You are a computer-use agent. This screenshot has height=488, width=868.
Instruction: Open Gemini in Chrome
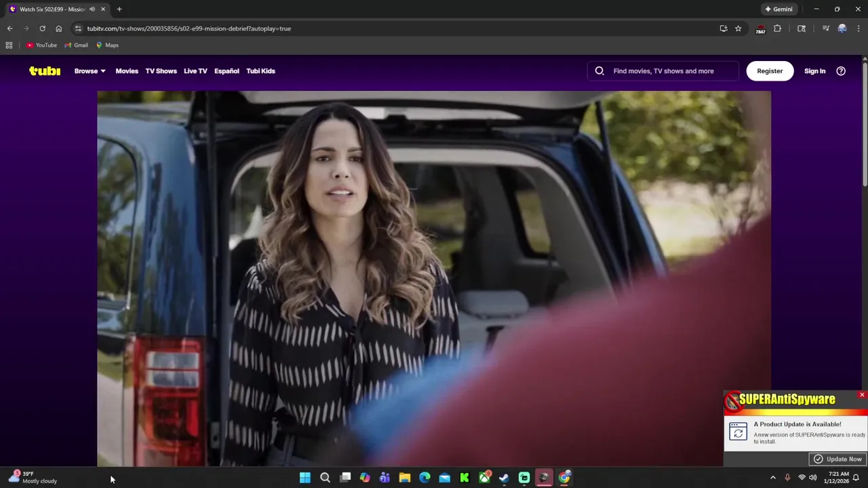point(778,9)
